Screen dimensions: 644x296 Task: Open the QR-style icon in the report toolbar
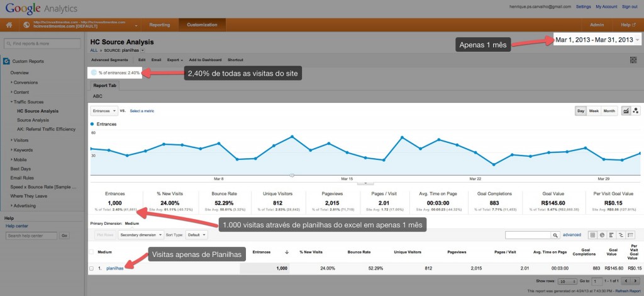click(633, 60)
